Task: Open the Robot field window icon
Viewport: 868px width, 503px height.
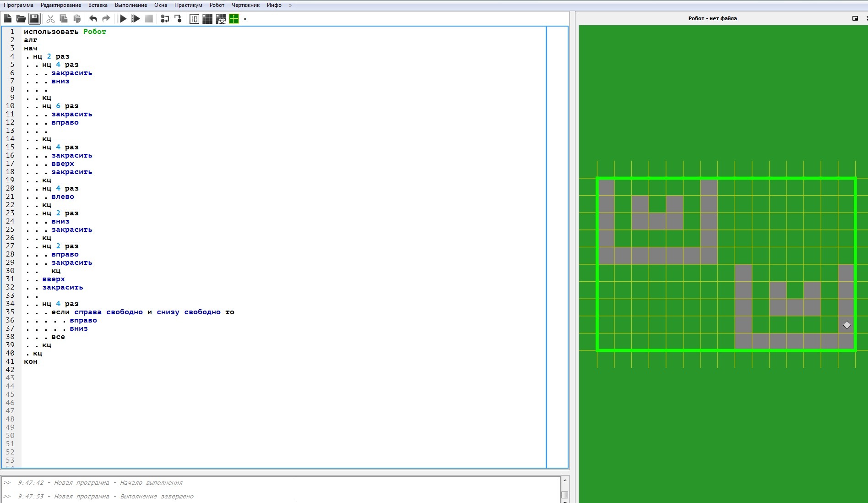Action: tap(207, 19)
